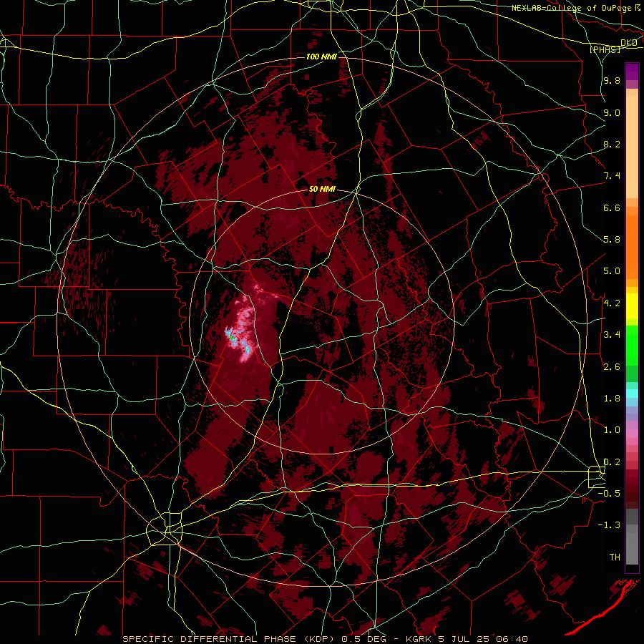This screenshot has height=644, width=644.
Task: Click the 6.6 value on the scale
Action: pyautogui.click(x=612, y=208)
